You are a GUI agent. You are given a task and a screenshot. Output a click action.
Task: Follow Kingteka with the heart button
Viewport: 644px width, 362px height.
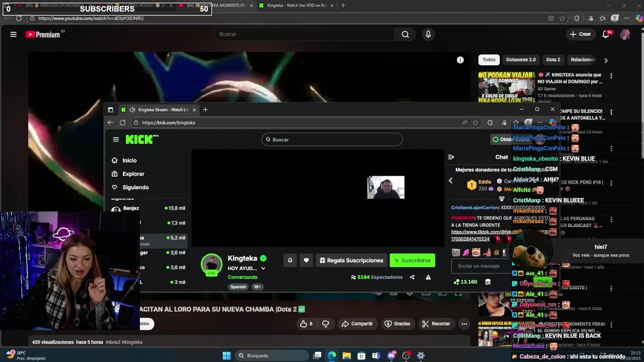point(306,260)
